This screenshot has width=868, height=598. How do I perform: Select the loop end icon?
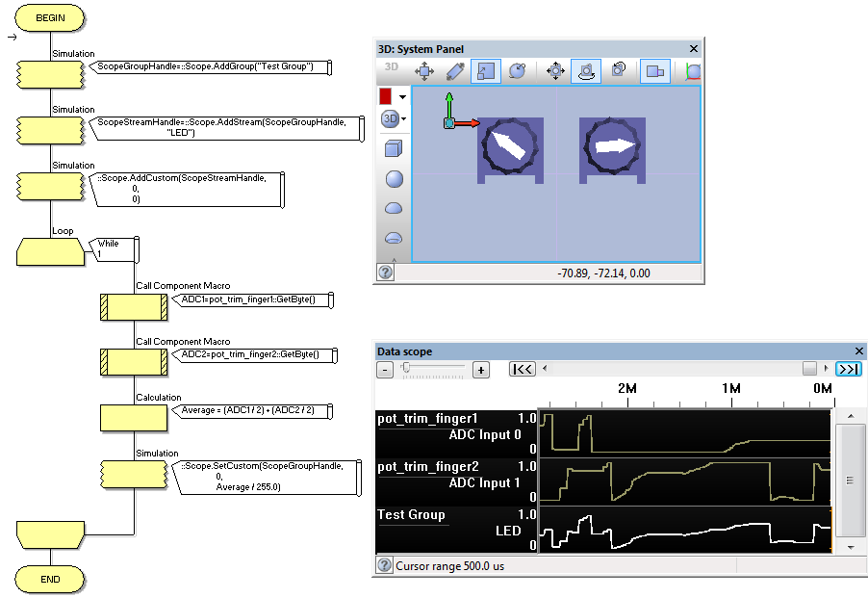pyautogui.click(x=50, y=534)
